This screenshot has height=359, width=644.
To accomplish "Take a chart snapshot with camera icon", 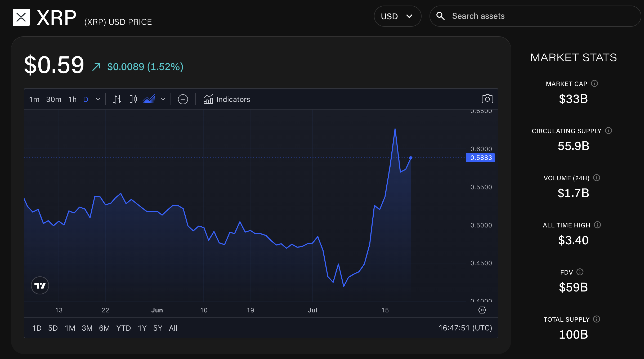I will pos(487,99).
